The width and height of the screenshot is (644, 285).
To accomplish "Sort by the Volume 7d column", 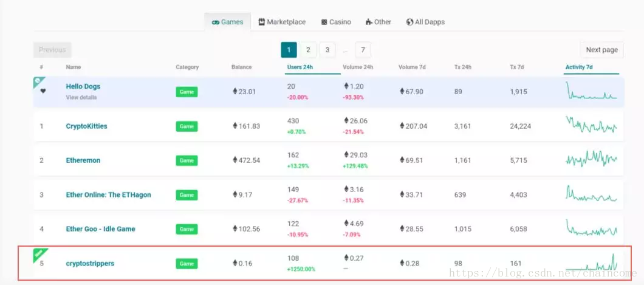I will [412, 67].
